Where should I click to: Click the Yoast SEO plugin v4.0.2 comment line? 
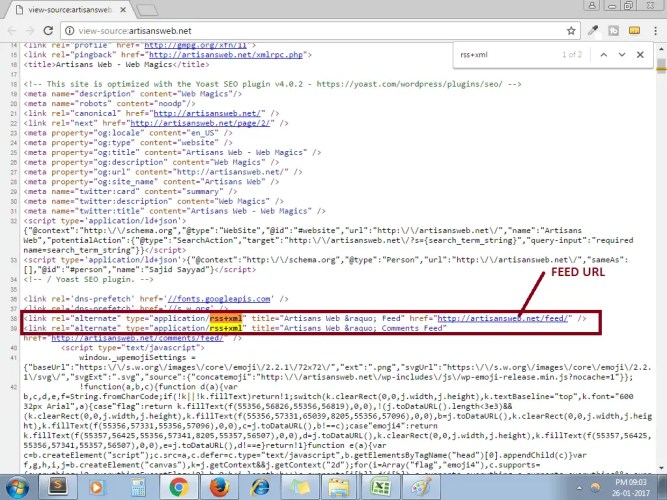pyautogui.click(x=273, y=84)
